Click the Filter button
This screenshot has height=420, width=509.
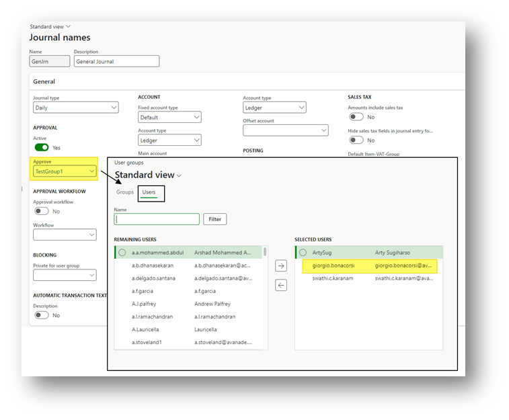coord(214,219)
